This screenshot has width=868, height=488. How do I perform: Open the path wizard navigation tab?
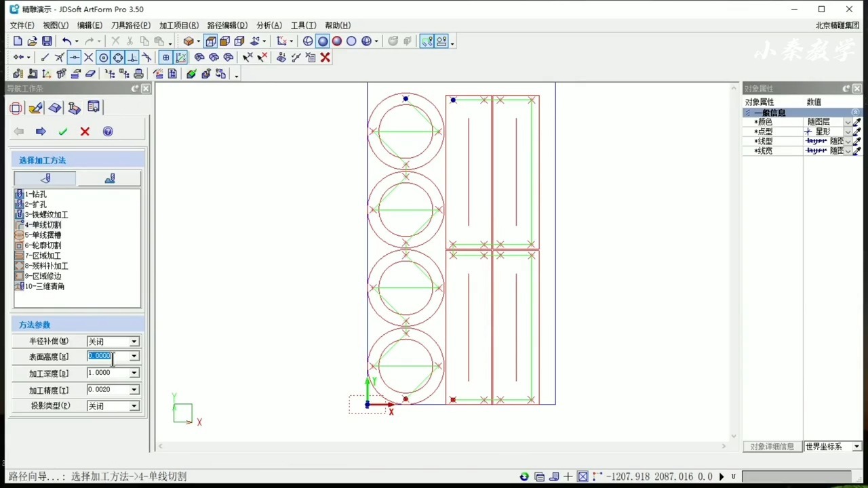click(94, 107)
